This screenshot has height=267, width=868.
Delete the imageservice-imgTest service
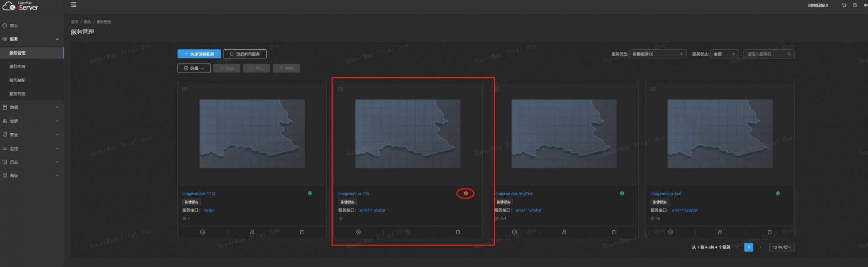[x=614, y=232]
